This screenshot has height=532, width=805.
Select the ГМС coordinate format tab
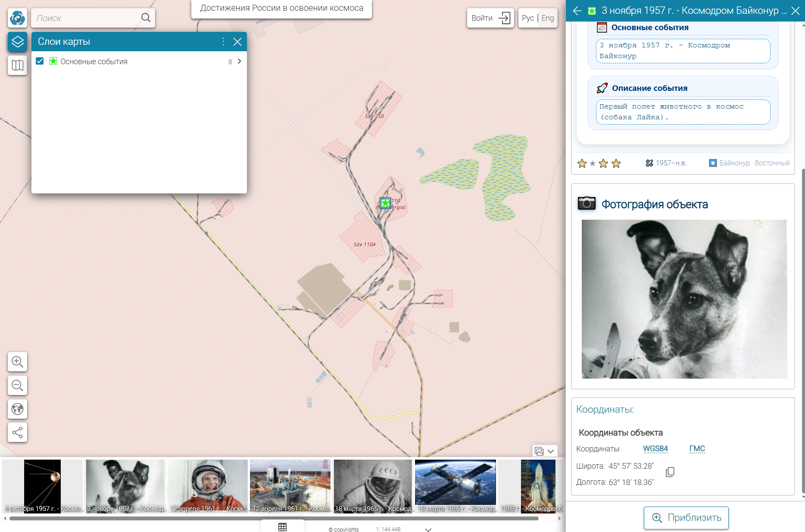[697, 448]
